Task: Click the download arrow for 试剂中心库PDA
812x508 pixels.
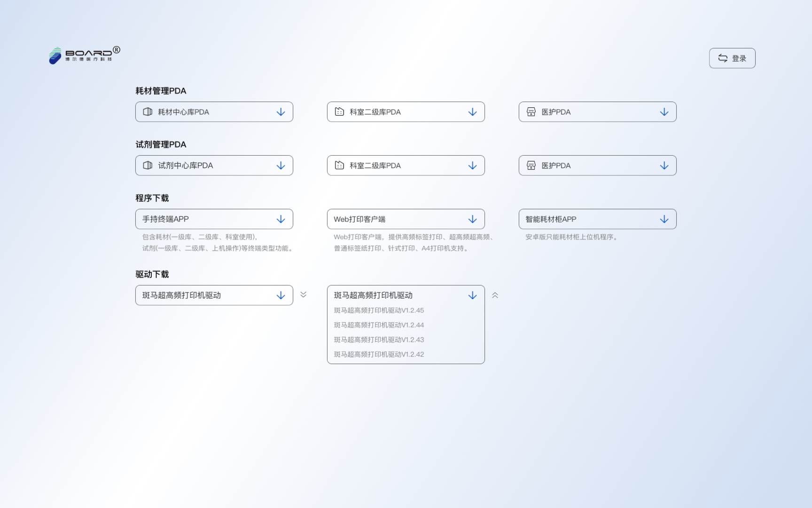Action: [281, 166]
